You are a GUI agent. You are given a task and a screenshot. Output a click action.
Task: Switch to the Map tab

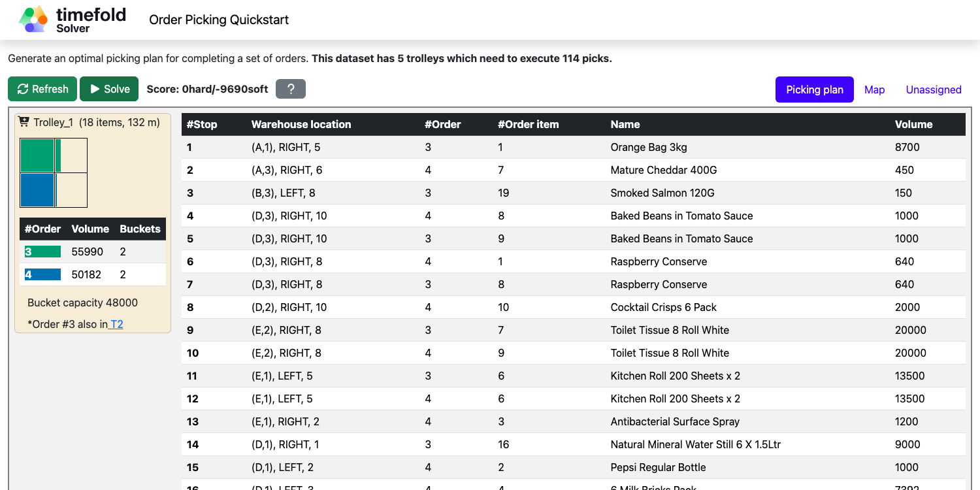[x=874, y=90]
